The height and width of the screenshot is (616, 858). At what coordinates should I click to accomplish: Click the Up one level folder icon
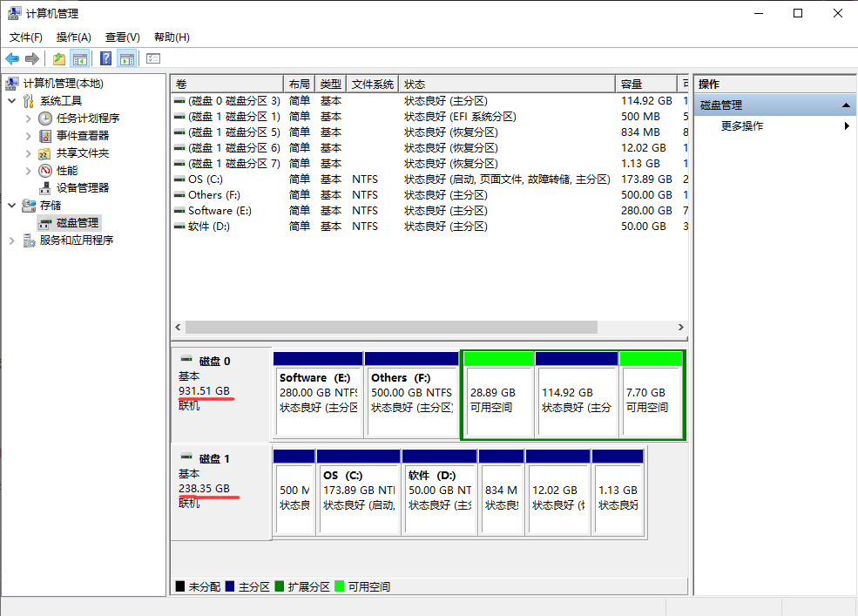pyautogui.click(x=59, y=58)
